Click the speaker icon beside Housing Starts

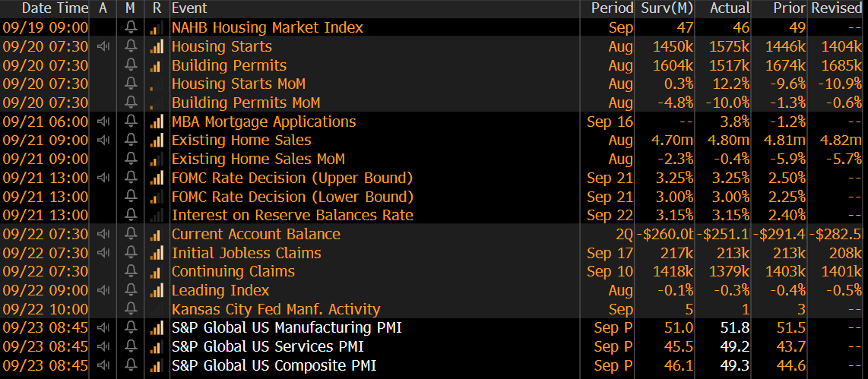[103, 47]
